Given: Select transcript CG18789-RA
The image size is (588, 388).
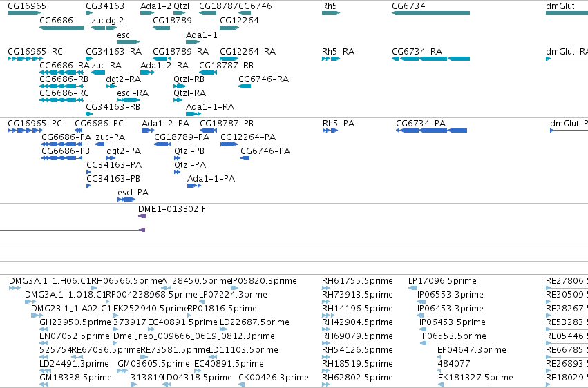Looking at the screenshot, I should pos(180,52).
